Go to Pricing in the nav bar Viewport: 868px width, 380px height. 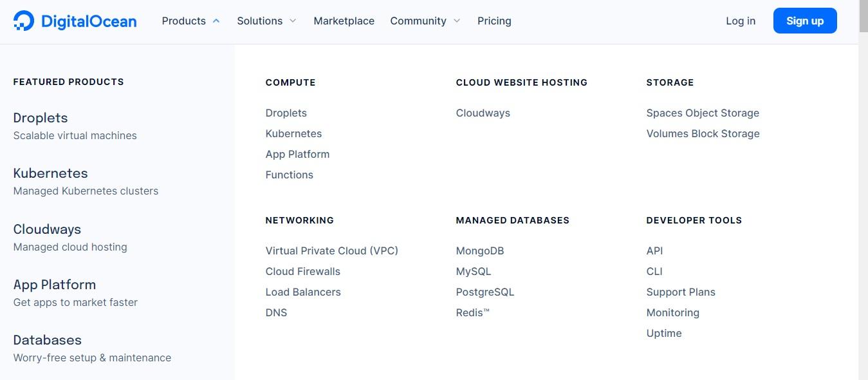point(494,21)
